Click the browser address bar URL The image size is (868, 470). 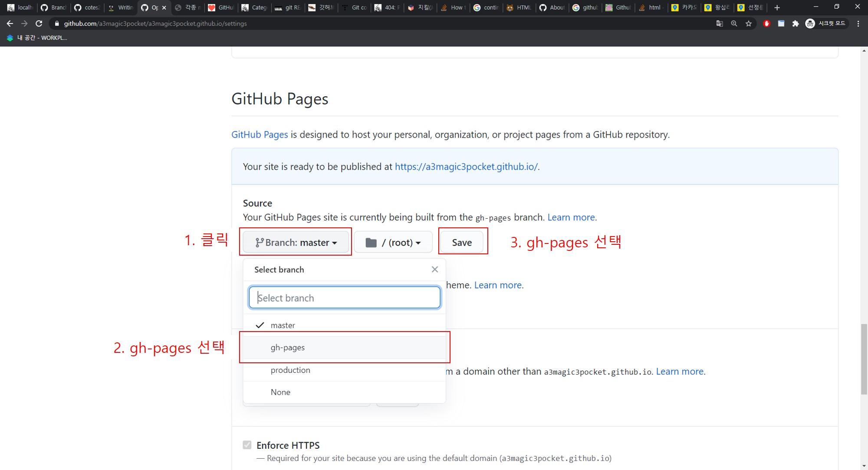click(155, 23)
